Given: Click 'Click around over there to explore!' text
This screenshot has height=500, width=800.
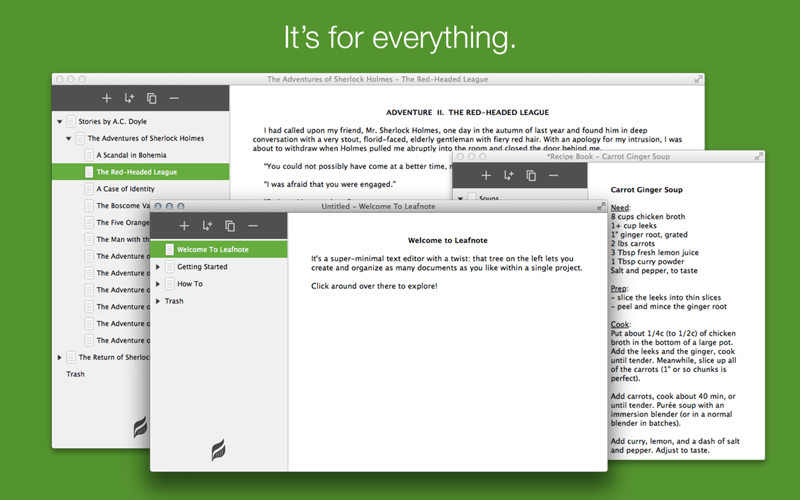Looking at the screenshot, I should [x=374, y=286].
